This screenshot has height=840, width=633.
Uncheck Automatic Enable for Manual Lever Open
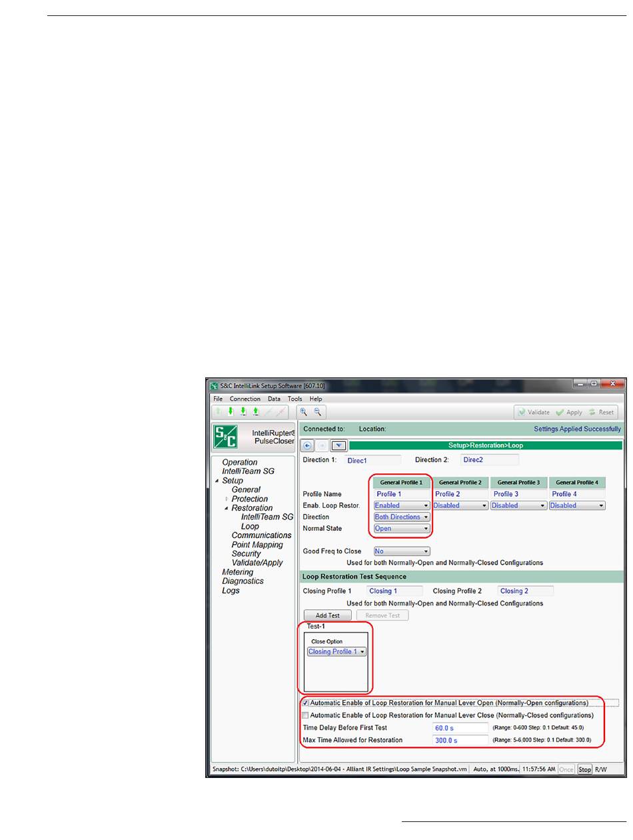click(x=306, y=703)
